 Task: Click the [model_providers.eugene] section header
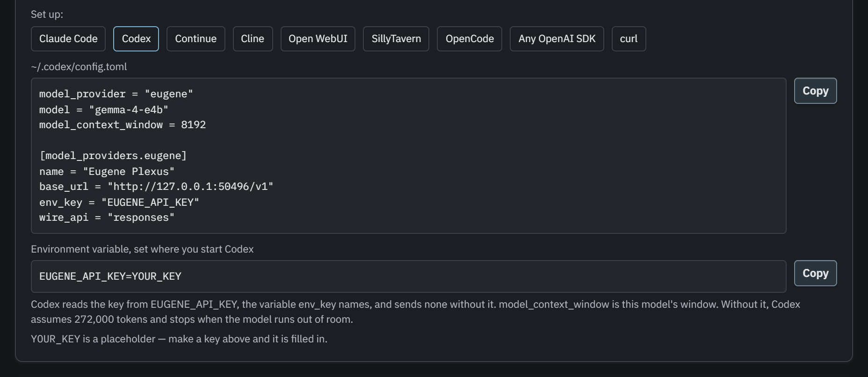pos(113,156)
